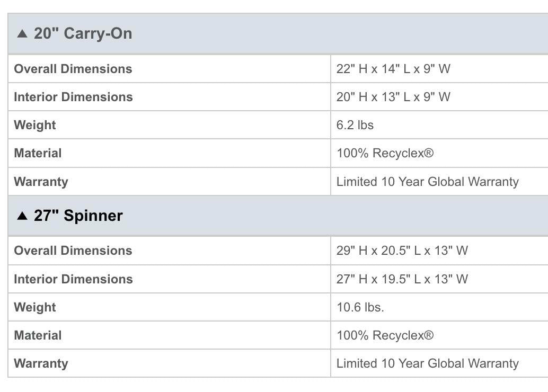Select Spinner value 29" H x 20.5" L x 13" W
This screenshot has width=548, height=392.
click(x=402, y=251)
